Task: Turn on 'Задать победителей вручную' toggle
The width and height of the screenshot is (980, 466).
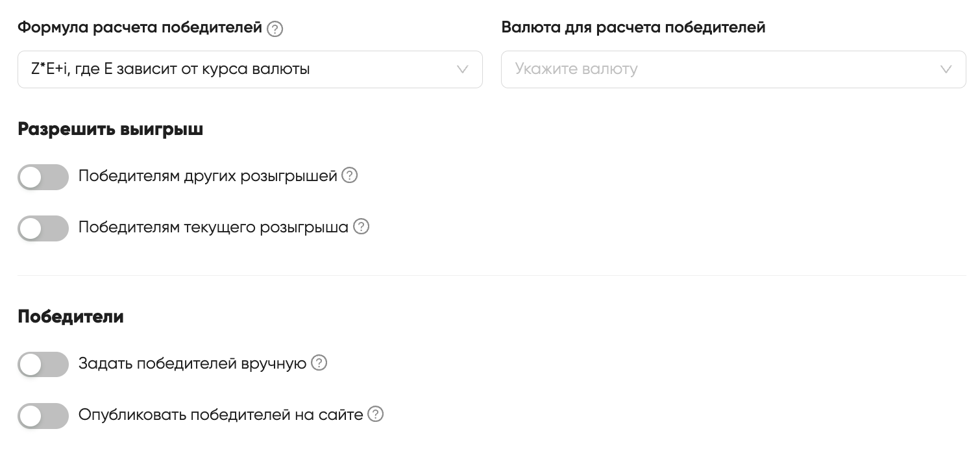Action: [43, 364]
